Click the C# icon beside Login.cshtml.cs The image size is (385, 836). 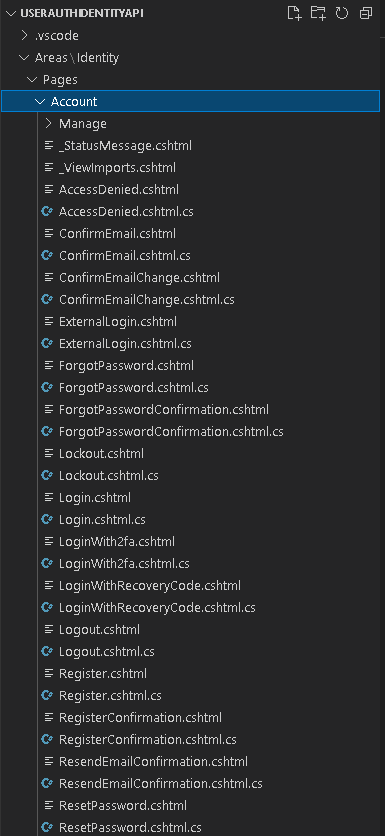(x=47, y=519)
